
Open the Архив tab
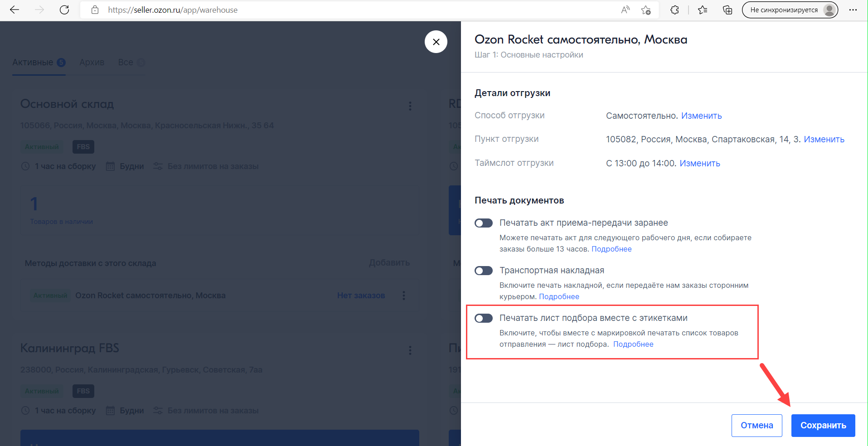(92, 63)
